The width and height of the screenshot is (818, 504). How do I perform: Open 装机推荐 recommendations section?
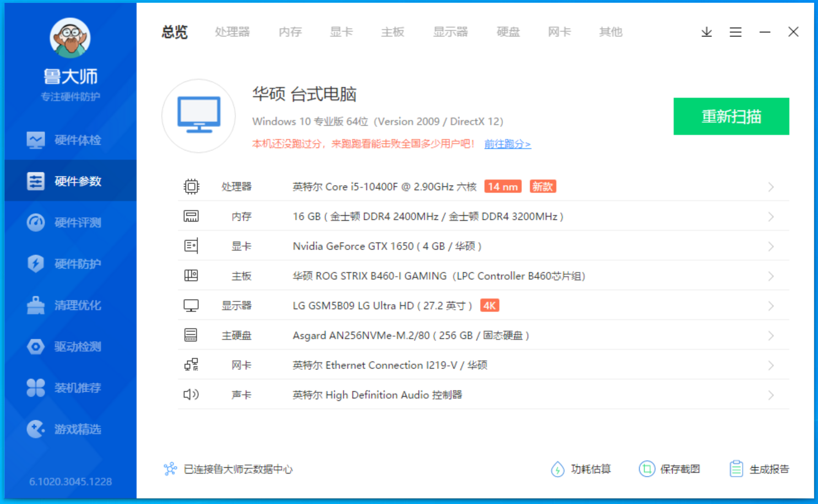(71, 388)
